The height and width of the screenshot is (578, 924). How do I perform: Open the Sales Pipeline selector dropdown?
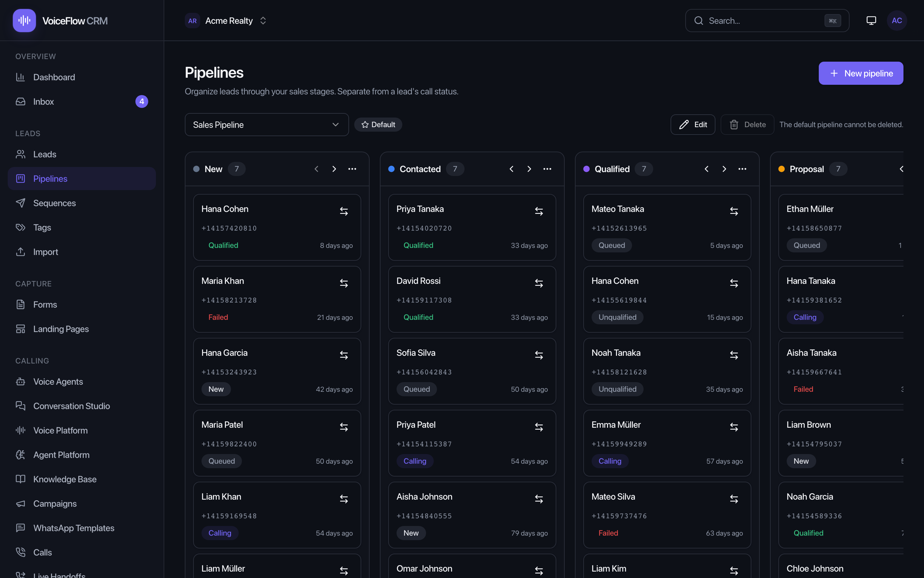point(267,125)
